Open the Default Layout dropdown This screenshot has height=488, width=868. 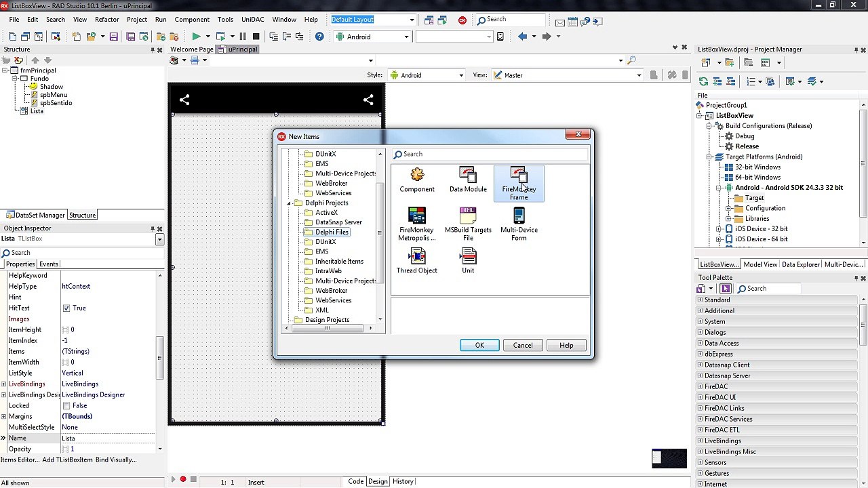[x=412, y=20]
